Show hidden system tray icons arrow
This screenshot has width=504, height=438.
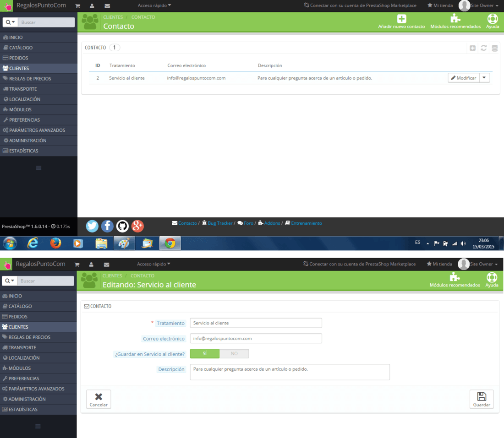pyautogui.click(x=427, y=243)
